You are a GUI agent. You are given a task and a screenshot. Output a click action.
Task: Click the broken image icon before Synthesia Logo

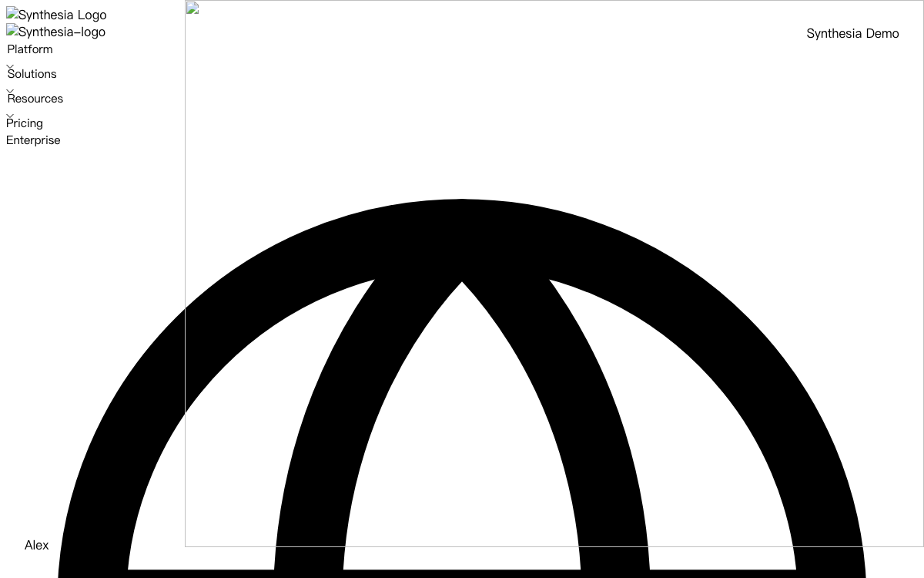(x=12, y=14)
